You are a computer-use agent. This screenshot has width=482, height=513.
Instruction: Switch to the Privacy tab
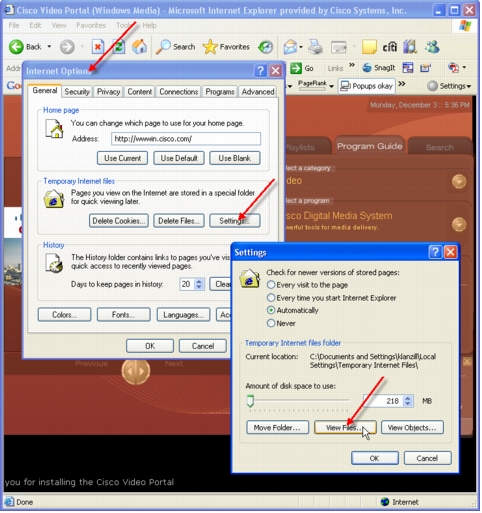click(x=108, y=92)
